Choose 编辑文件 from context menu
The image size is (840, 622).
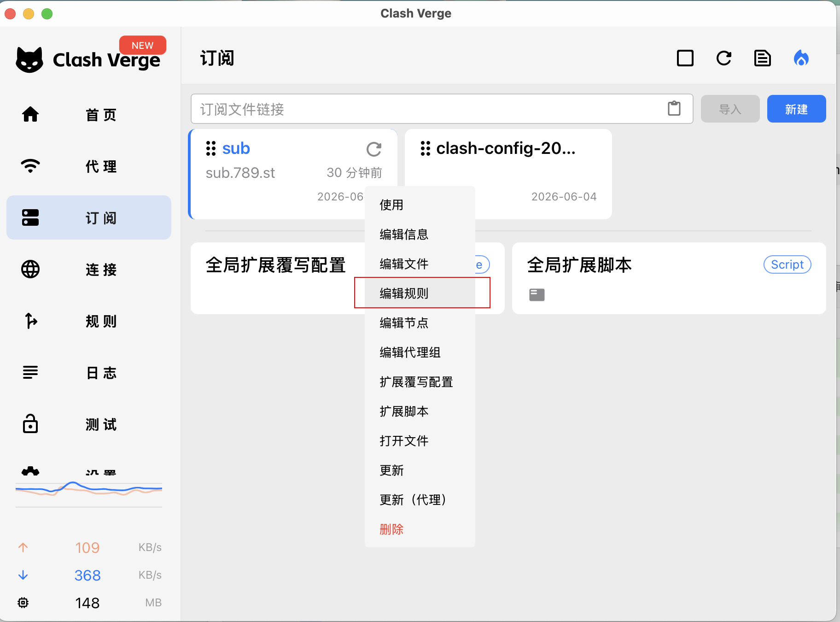[420, 264]
